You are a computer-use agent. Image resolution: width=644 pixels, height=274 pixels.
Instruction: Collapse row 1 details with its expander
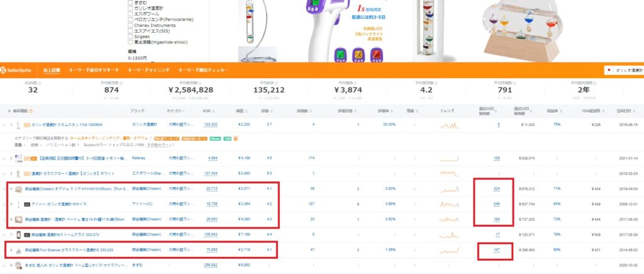(x=4, y=125)
